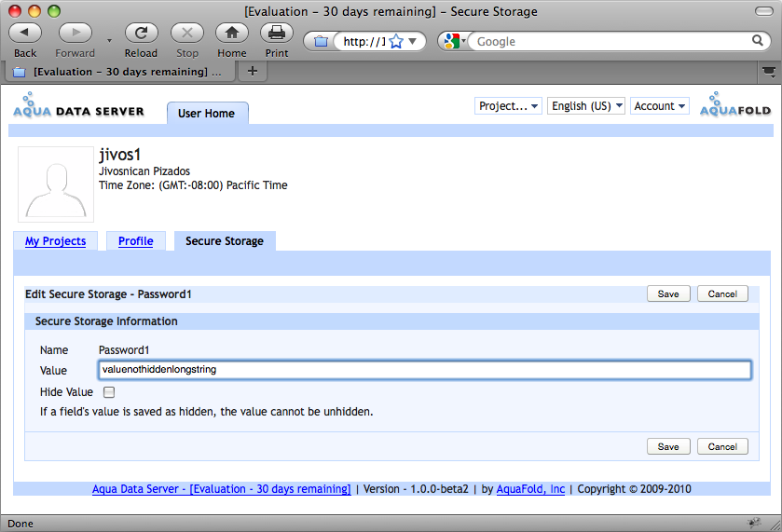Image resolution: width=782 pixels, height=532 pixels.
Task: Open the AquaFold, Inc footer link
Action: point(530,489)
